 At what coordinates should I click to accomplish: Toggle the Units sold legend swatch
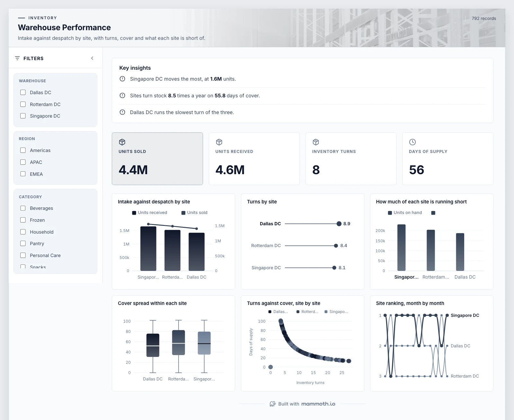183,213
